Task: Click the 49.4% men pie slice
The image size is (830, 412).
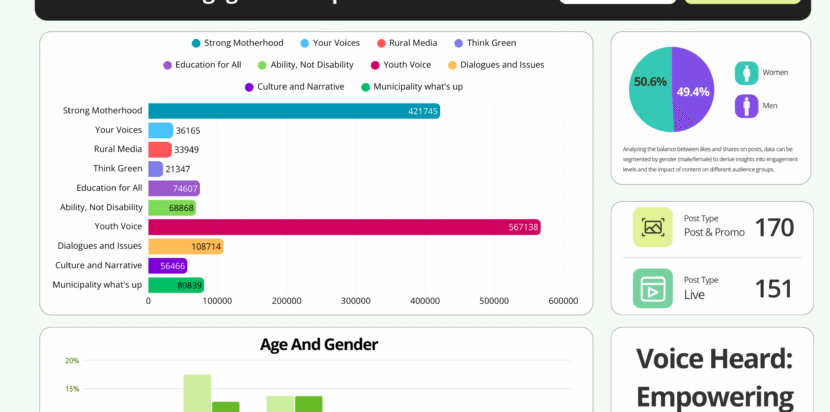Action: click(693, 89)
